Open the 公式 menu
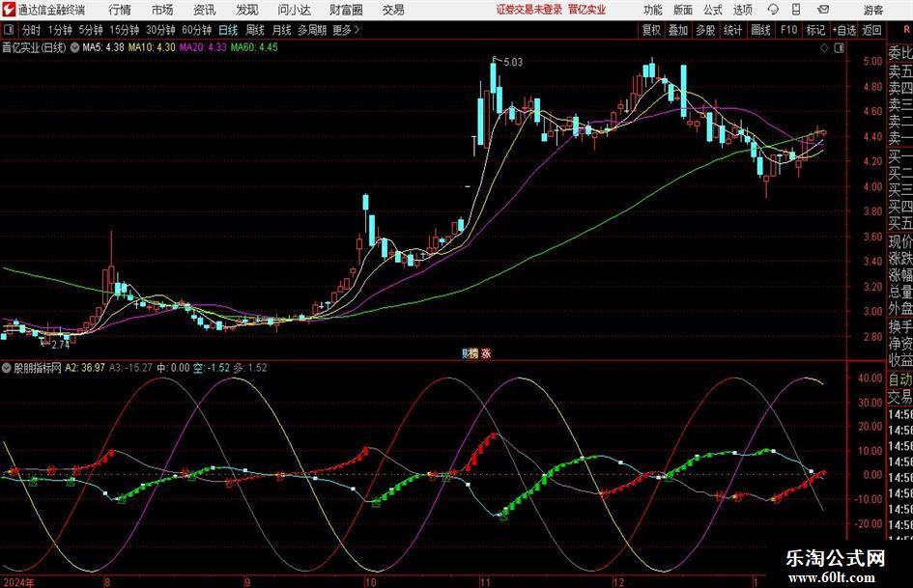The height and width of the screenshot is (588, 913). [713, 10]
